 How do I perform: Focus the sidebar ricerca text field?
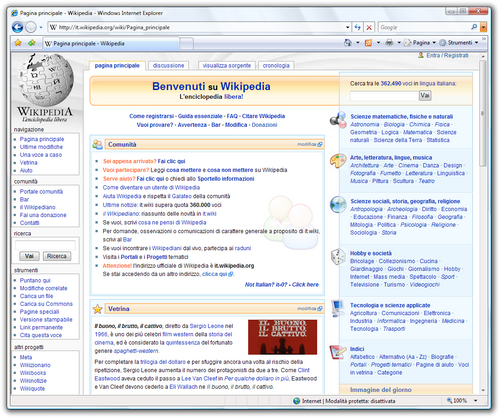[x=45, y=245]
